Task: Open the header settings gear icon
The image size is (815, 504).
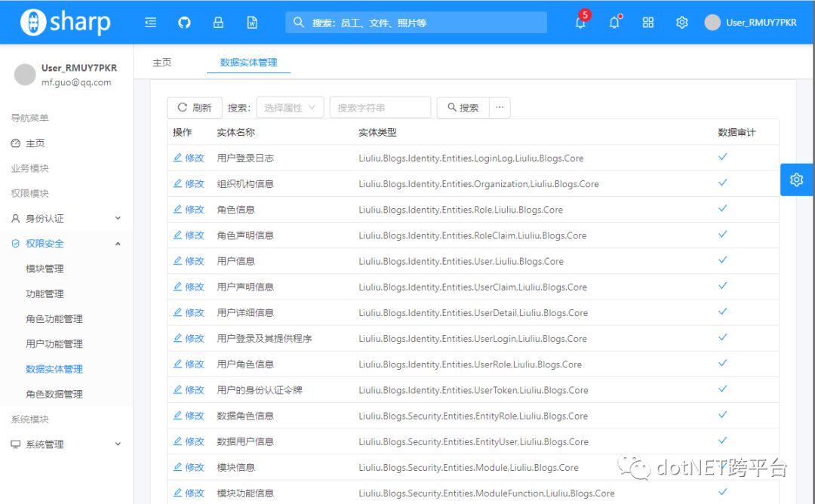Action: (682, 23)
